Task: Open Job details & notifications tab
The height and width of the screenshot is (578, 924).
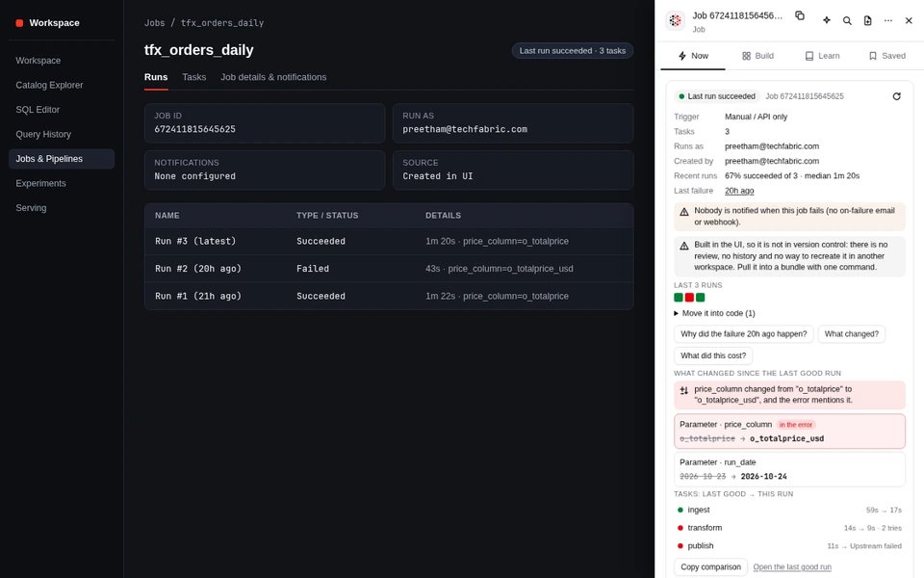Action: (273, 77)
